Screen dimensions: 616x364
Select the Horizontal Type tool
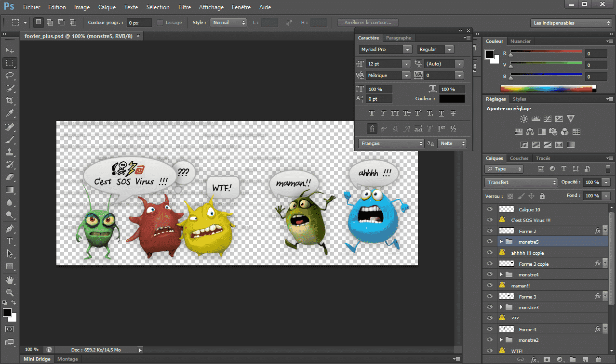tap(10, 241)
